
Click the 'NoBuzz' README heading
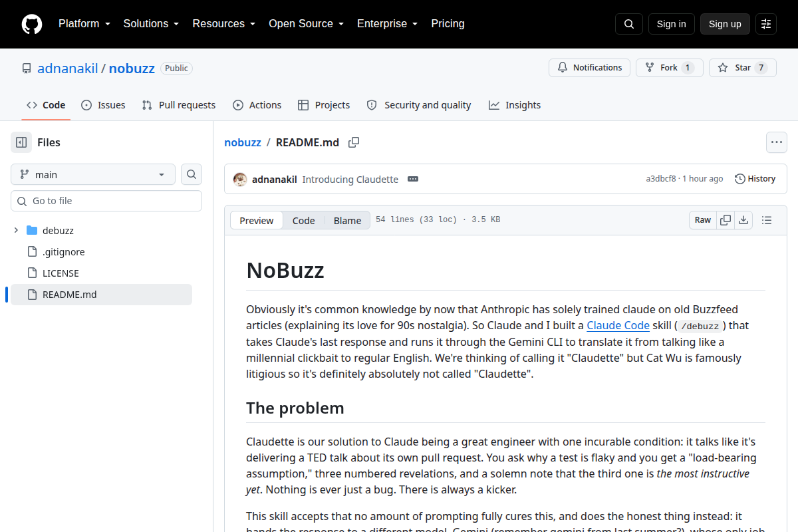point(285,271)
